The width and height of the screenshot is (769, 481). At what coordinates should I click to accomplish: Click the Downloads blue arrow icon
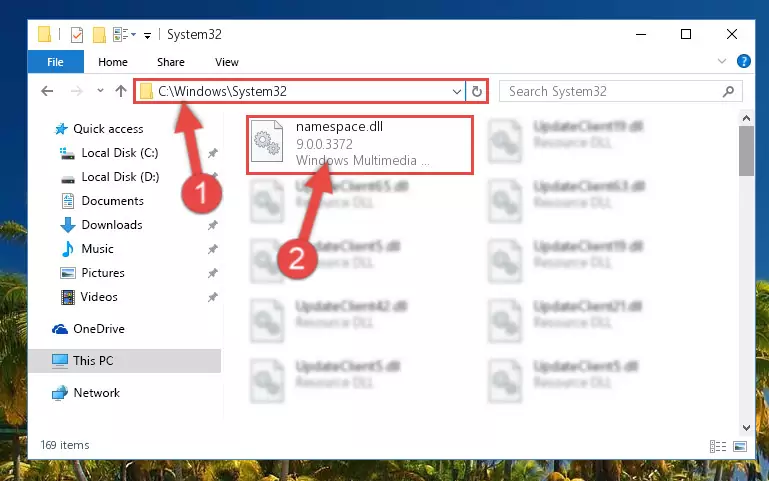click(x=68, y=225)
